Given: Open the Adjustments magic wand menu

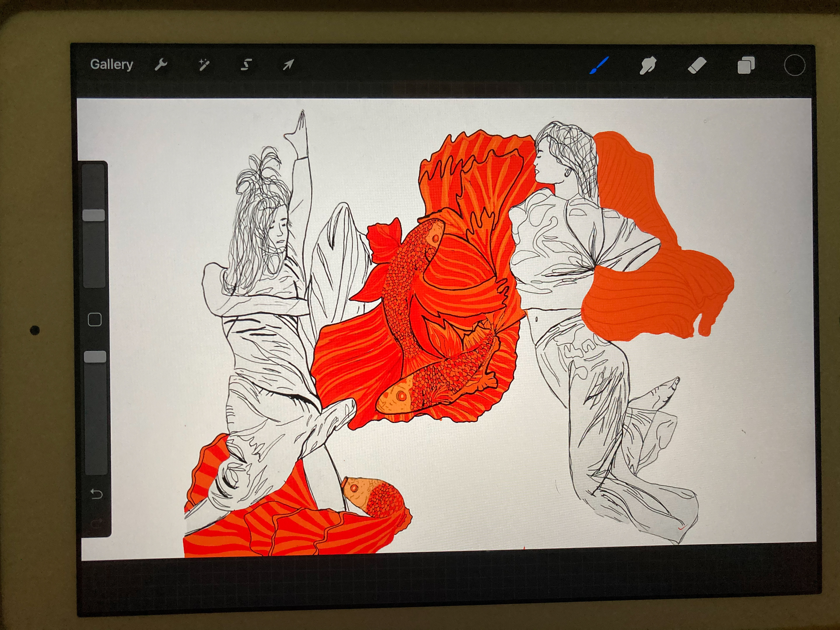Looking at the screenshot, I should tap(204, 65).
